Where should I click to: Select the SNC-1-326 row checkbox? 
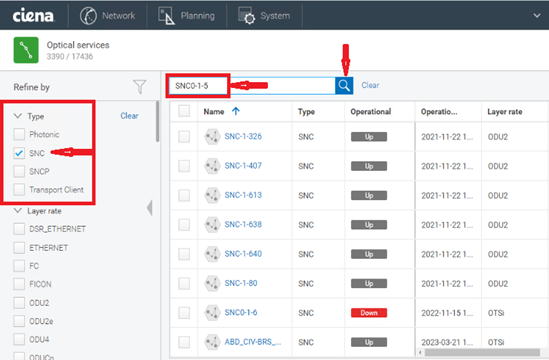point(184,137)
